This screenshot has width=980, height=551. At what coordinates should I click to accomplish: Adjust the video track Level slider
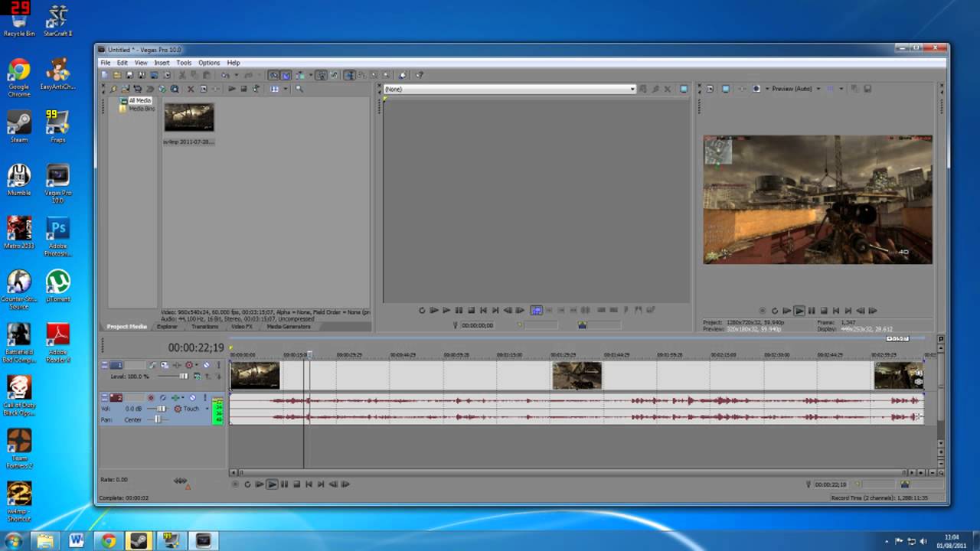(184, 377)
